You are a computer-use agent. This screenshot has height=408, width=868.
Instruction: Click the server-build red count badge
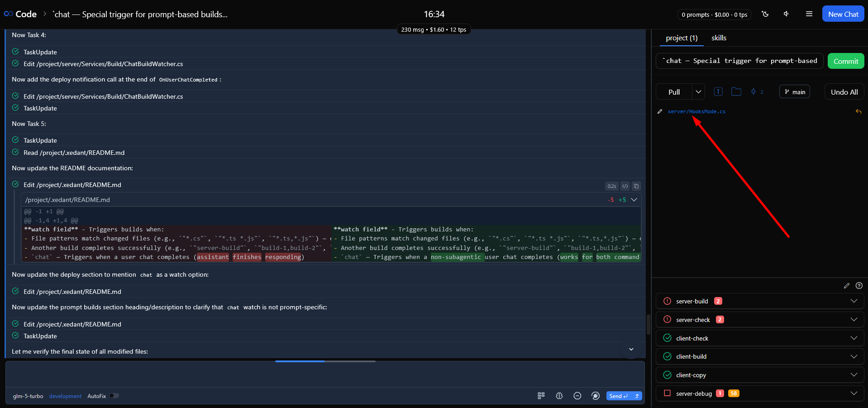(x=718, y=301)
